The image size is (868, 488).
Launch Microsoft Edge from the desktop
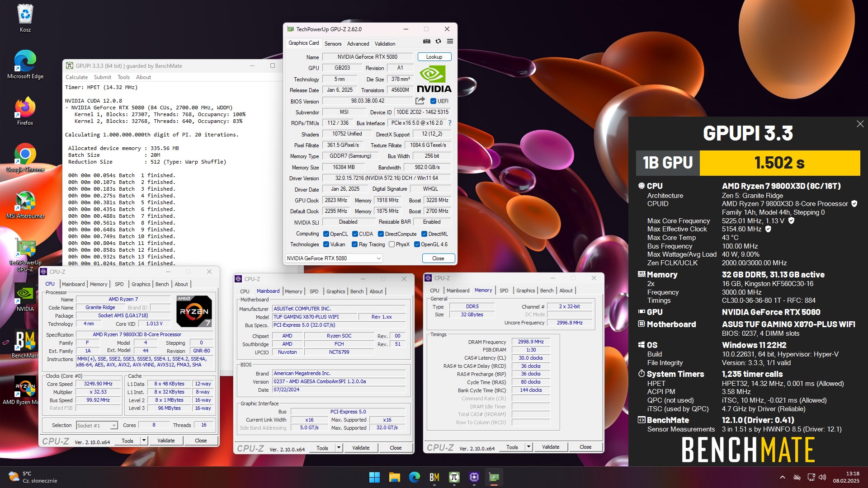click(25, 65)
